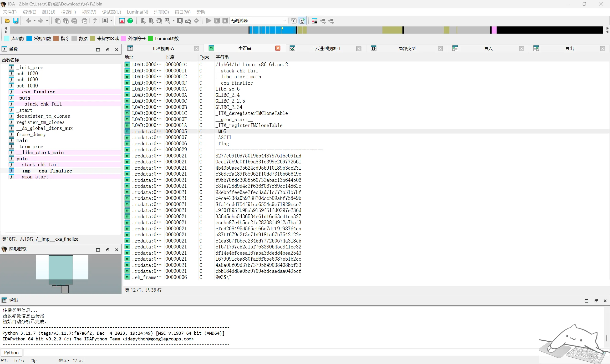Expand the back navigation history arrow
Screen dimensions: 610x364
tap(35, 20)
